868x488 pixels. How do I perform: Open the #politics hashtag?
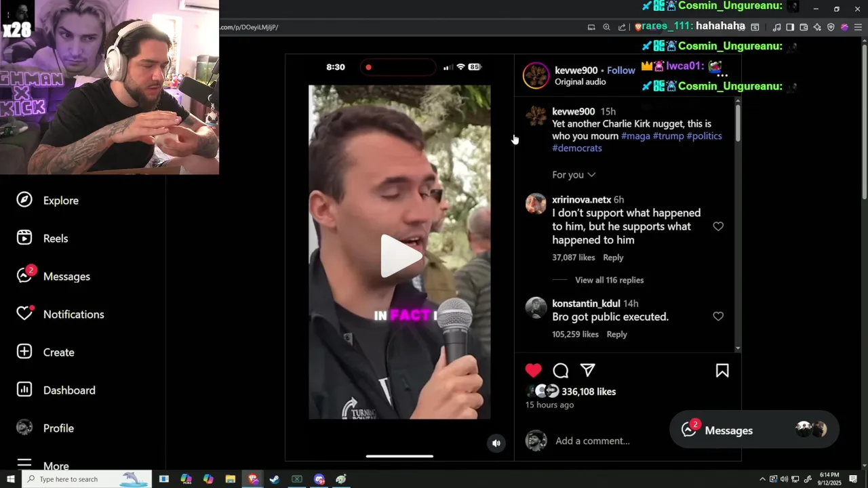click(704, 136)
